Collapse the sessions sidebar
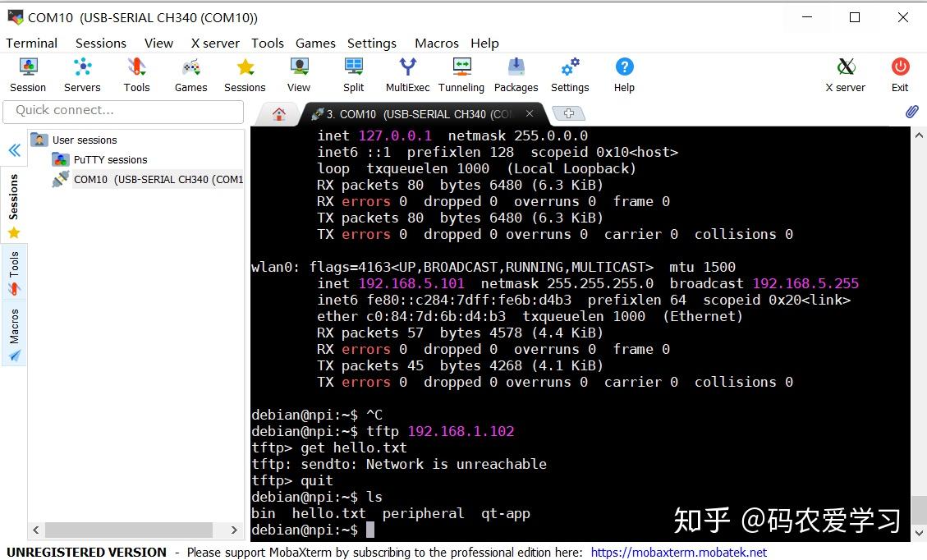This screenshot has width=927, height=560. point(12,149)
